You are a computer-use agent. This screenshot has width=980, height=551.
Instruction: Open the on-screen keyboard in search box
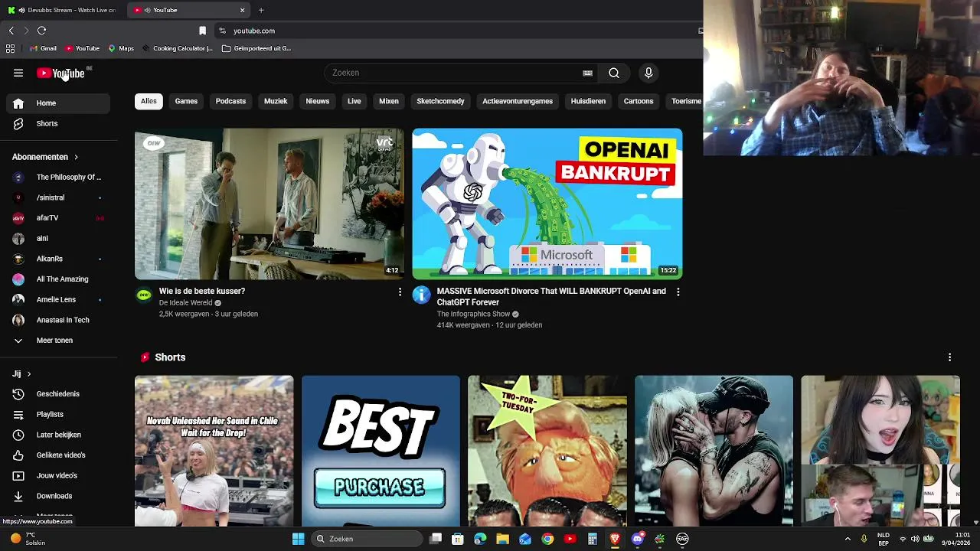[x=587, y=73]
